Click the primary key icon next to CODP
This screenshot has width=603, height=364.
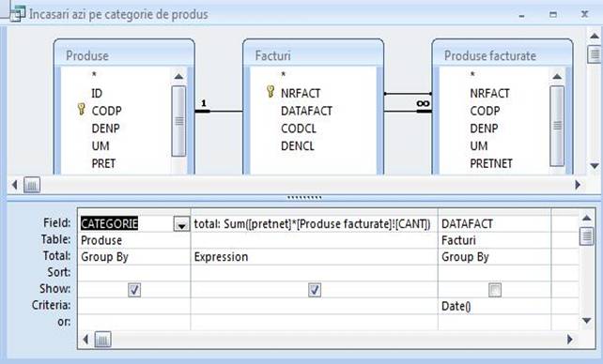[81, 109]
